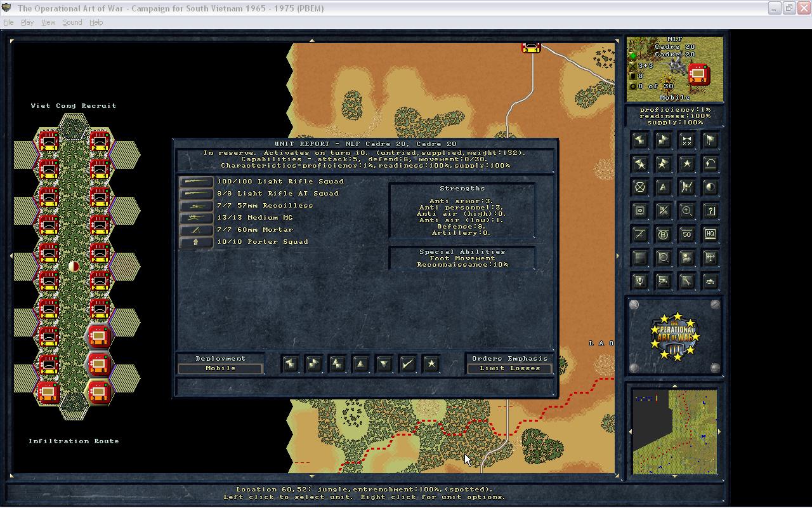Click the lined page report icon
812x508 pixels.
tap(640, 258)
